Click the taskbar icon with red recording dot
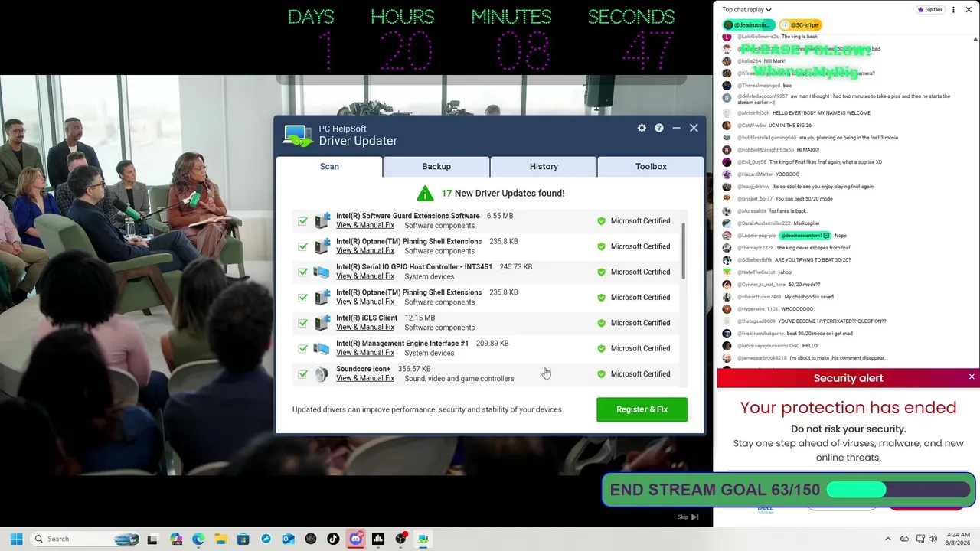 click(400, 539)
